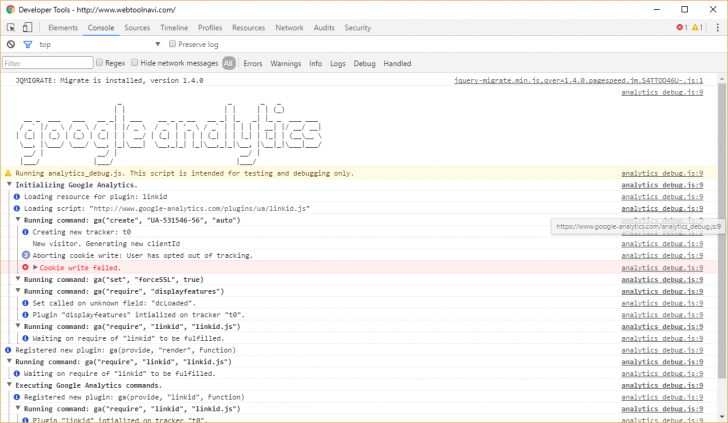Click Chrome icon in the title bar
The width and height of the screenshot is (728, 423).
[x=10, y=9]
